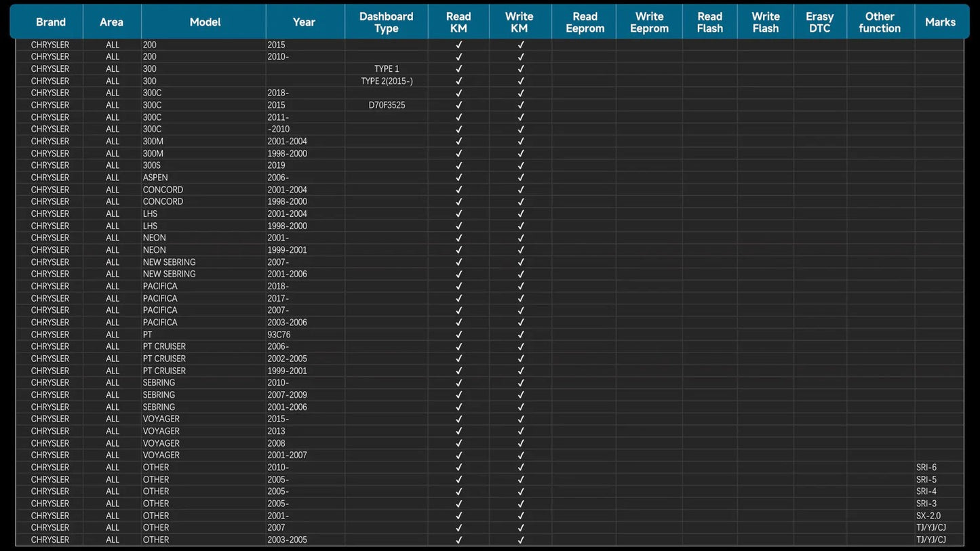Select the Brand column header

tap(51, 22)
